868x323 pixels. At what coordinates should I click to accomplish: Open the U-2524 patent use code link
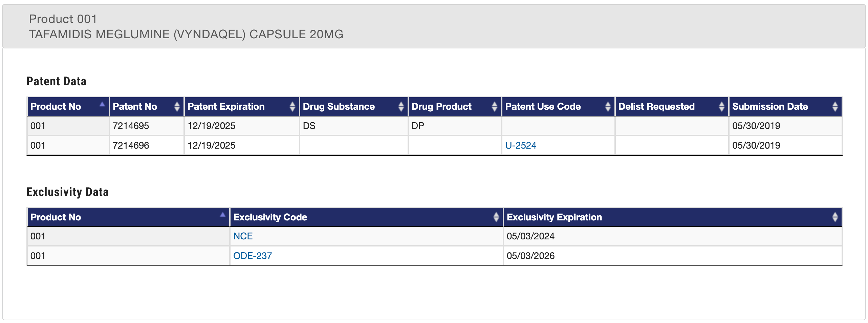point(521,146)
